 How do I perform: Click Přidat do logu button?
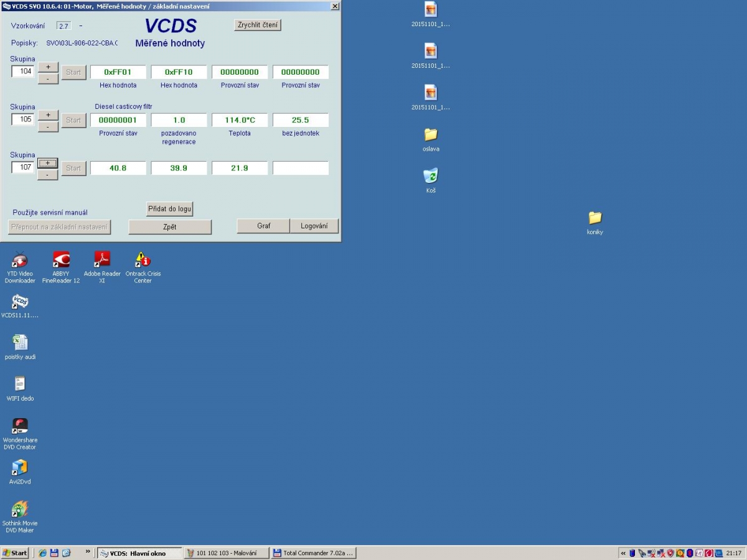170,208
